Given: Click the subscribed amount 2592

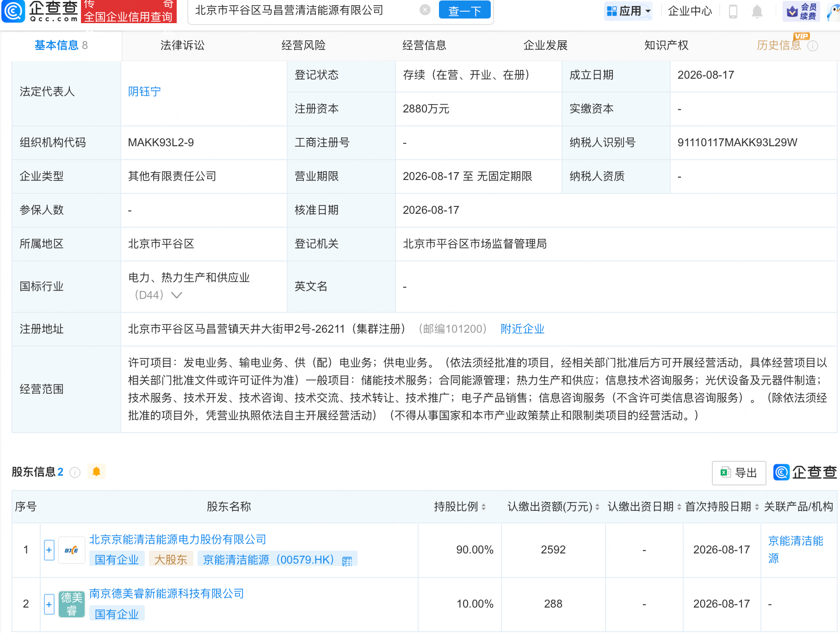Looking at the screenshot, I should pyautogui.click(x=553, y=550).
